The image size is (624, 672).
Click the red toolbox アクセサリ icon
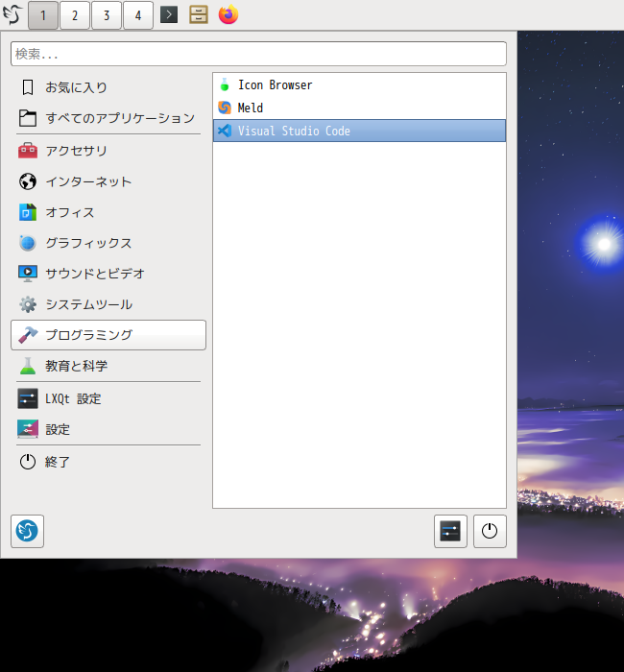(28, 151)
